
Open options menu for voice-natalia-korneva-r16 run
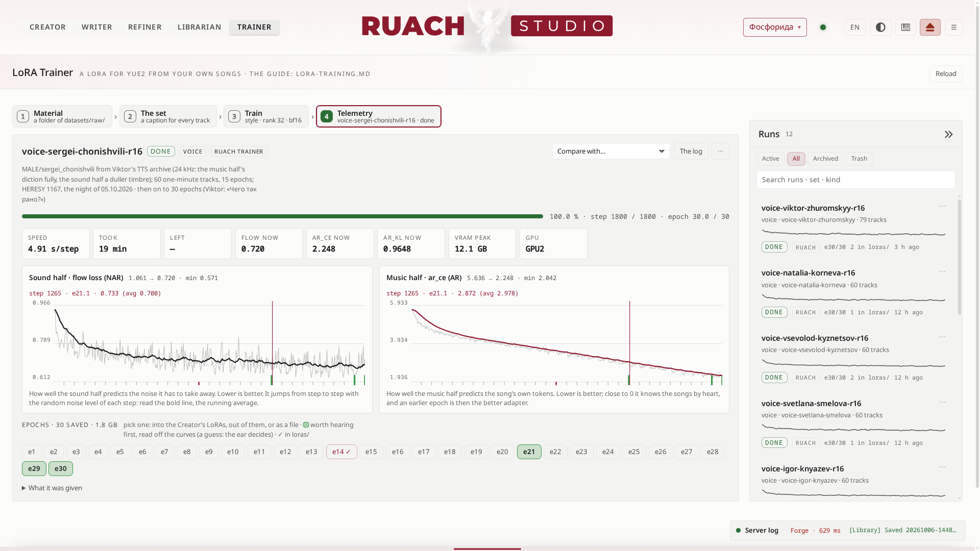[x=942, y=271]
